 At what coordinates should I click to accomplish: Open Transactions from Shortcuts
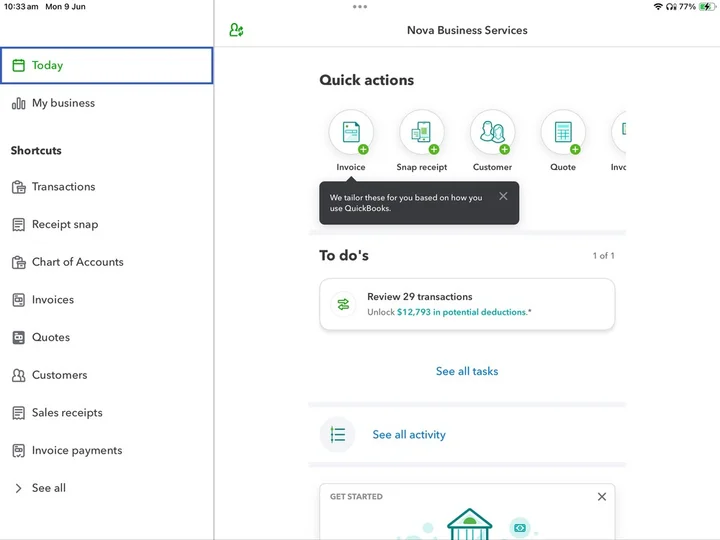(63, 187)
